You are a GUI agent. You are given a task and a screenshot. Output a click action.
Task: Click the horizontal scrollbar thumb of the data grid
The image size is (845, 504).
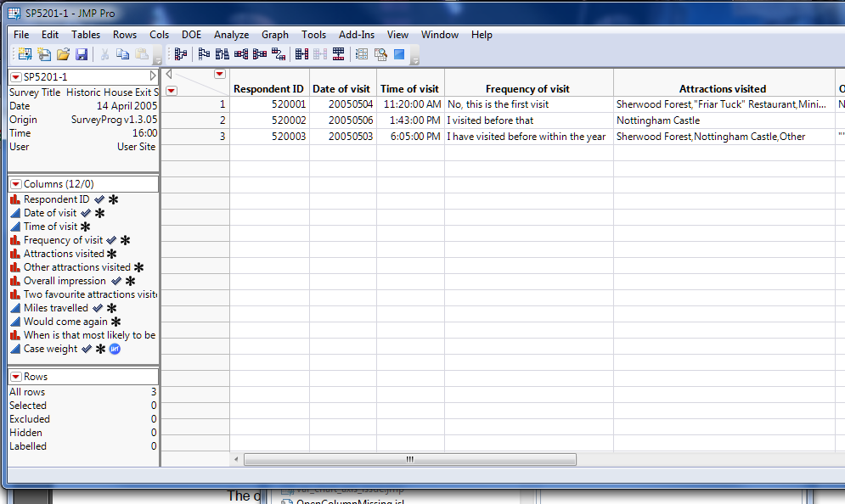coord(409,459)
